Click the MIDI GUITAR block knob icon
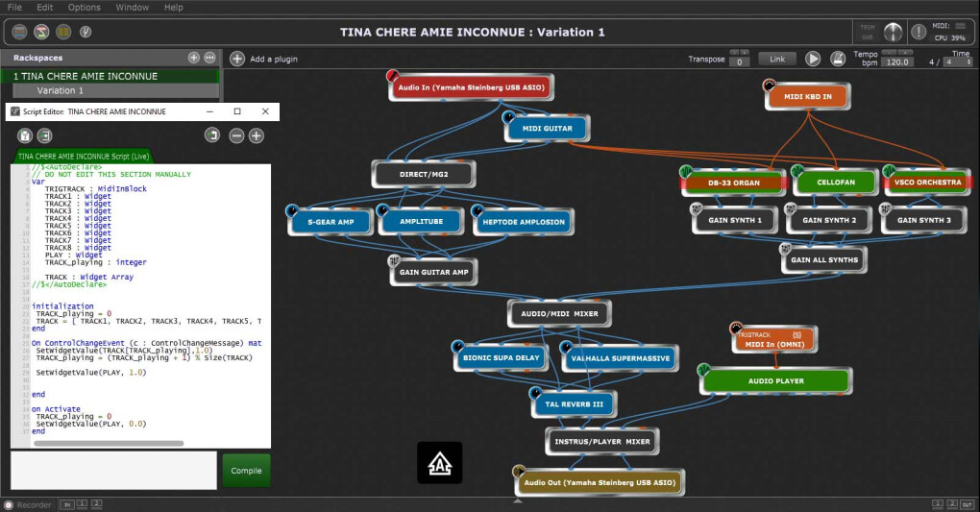Viewport: 980px width, 512px height. click(508, 117)
